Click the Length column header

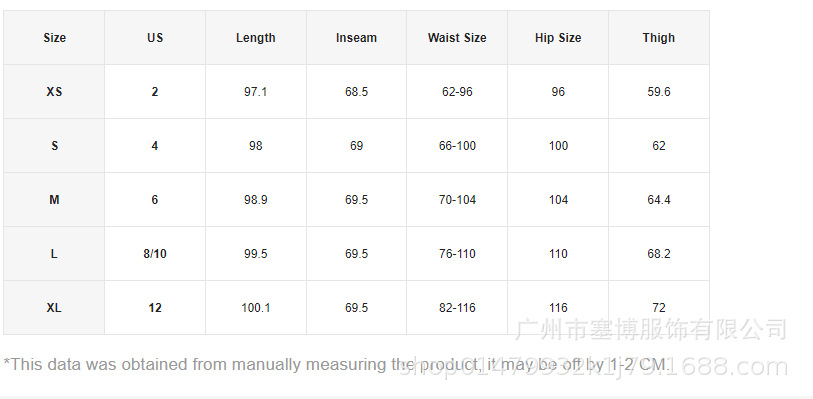pos(256,38)
